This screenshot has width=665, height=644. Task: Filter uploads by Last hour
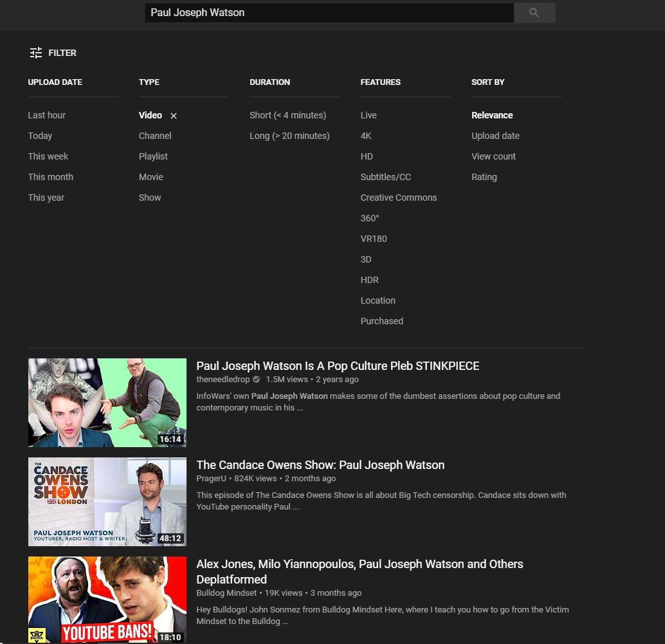point(47,115)
